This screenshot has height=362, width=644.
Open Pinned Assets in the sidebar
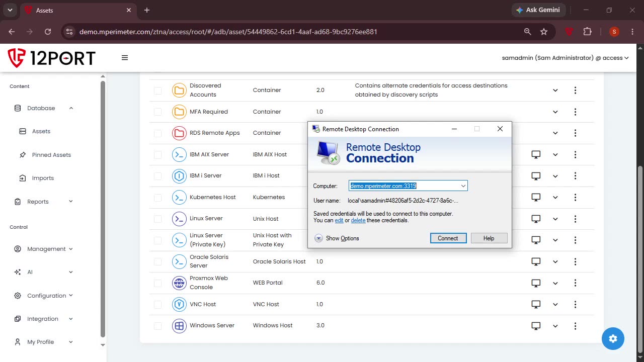(x=51, y=155)
